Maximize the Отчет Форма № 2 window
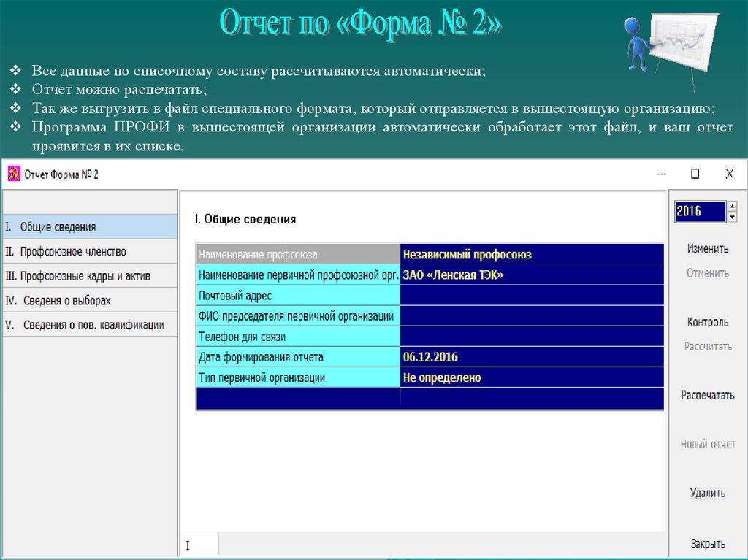 coord(695,174)
